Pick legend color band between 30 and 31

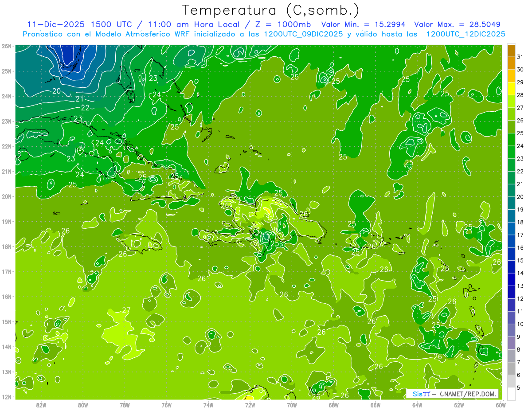click(511, 63)
